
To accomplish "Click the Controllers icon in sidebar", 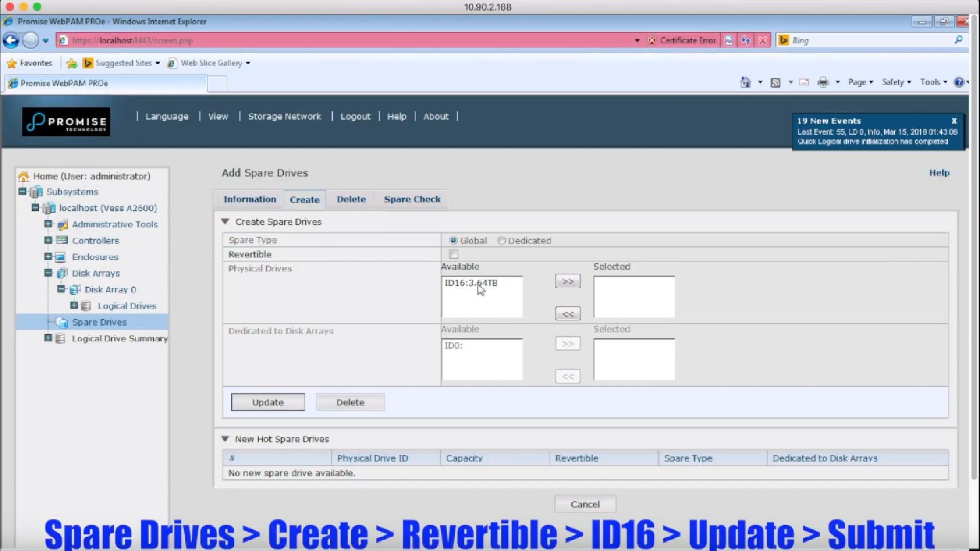I will (62, 240).
